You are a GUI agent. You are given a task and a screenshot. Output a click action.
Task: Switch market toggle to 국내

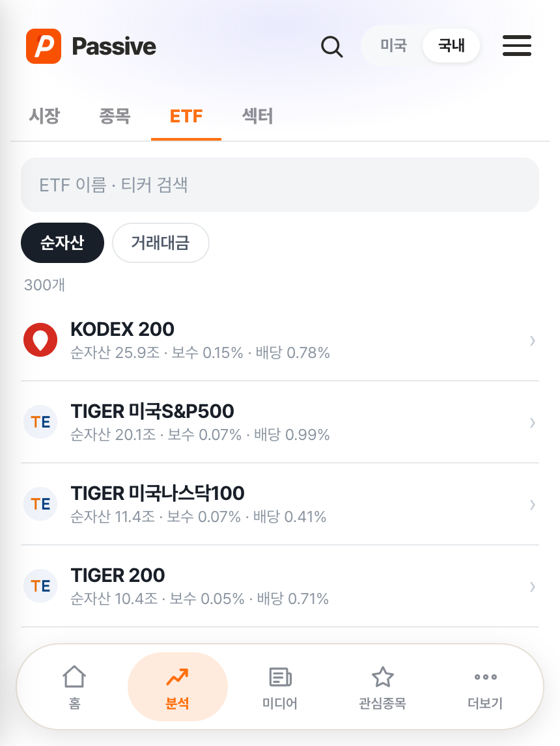point(451,46)
